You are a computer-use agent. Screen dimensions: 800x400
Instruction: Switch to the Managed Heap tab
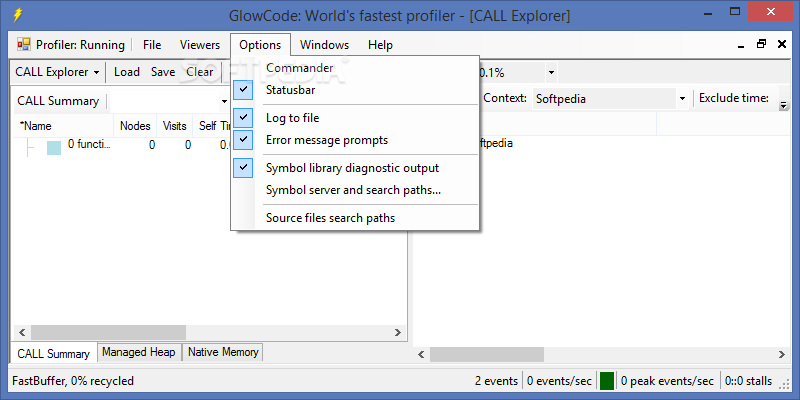[x=139, y=352]
